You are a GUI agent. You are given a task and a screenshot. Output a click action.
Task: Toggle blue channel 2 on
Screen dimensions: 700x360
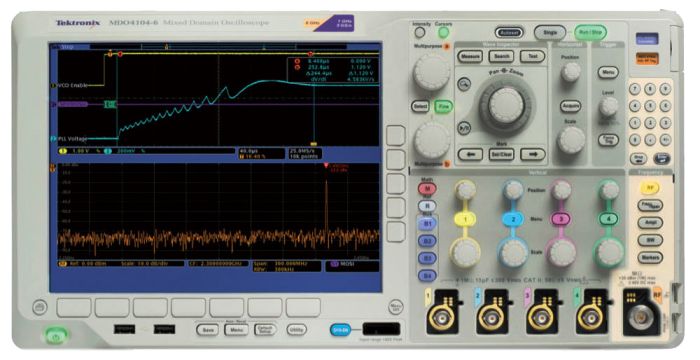click(513, 219)
